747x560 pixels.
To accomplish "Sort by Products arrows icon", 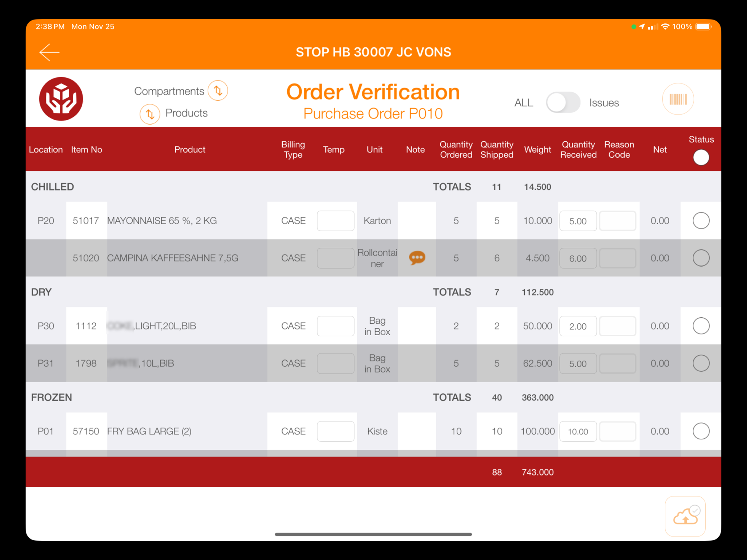I will point(150,114).
